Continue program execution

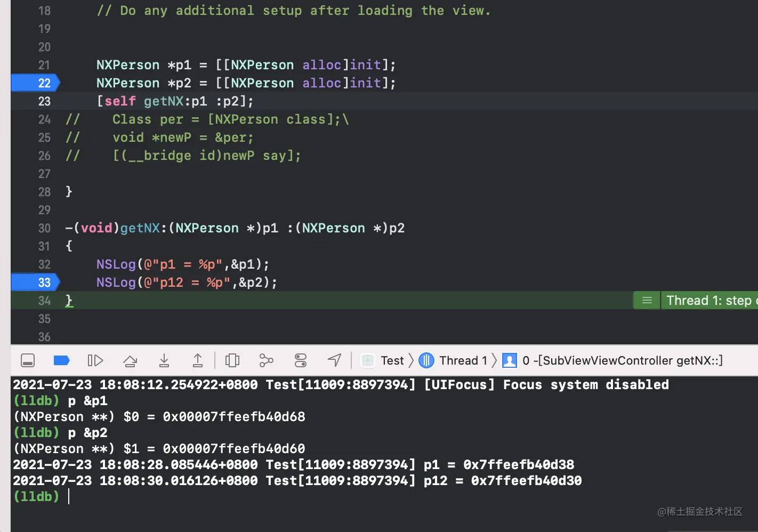tap(95, 361)
